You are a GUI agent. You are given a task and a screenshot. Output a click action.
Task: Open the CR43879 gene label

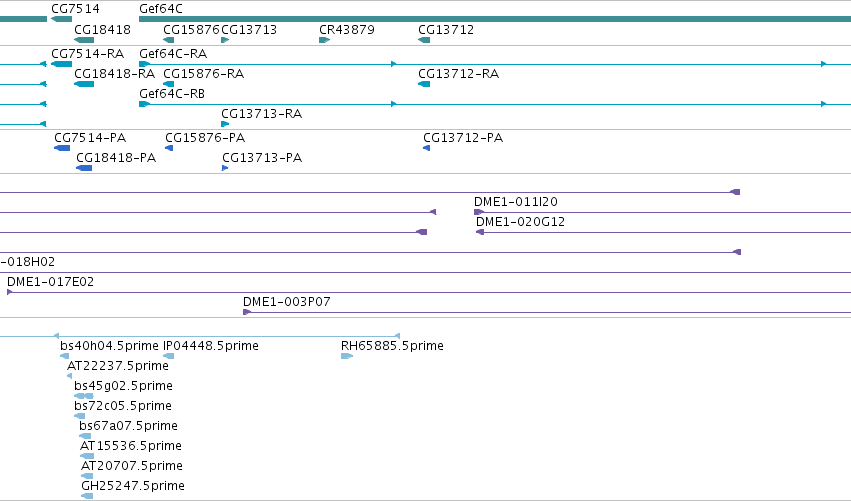click(x=346, y=29)
